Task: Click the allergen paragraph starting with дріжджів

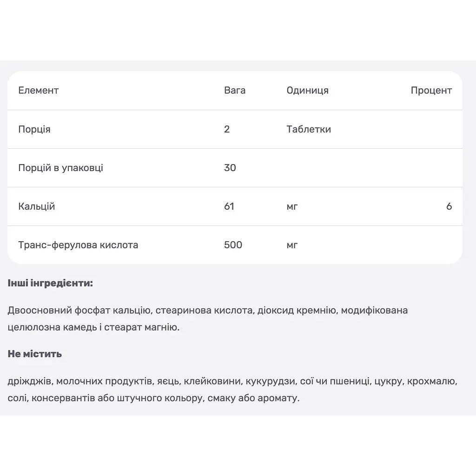Action: [x=232, y=390]
